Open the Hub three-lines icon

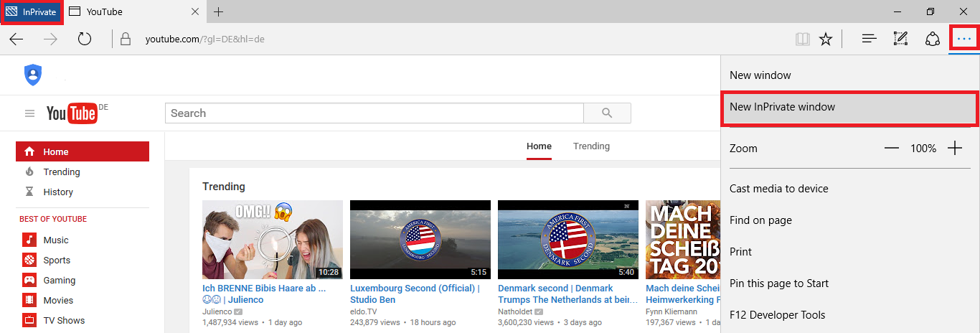click(870, 39)
